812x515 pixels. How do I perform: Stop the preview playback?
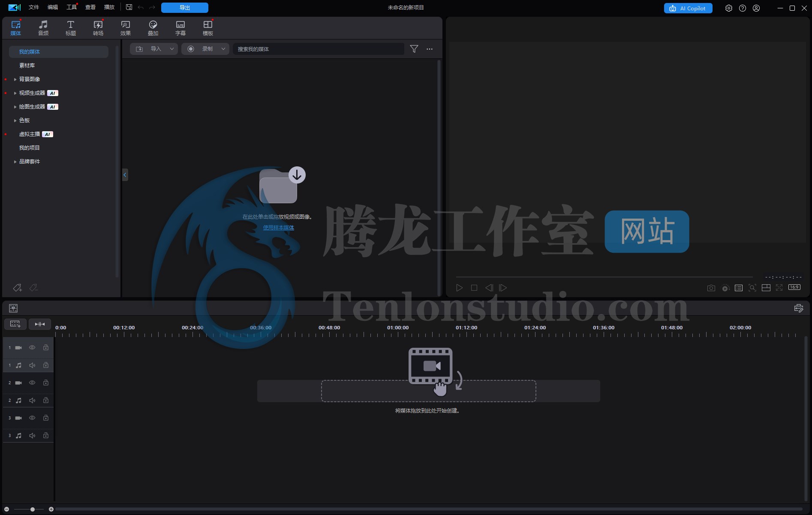pos(474,288)
